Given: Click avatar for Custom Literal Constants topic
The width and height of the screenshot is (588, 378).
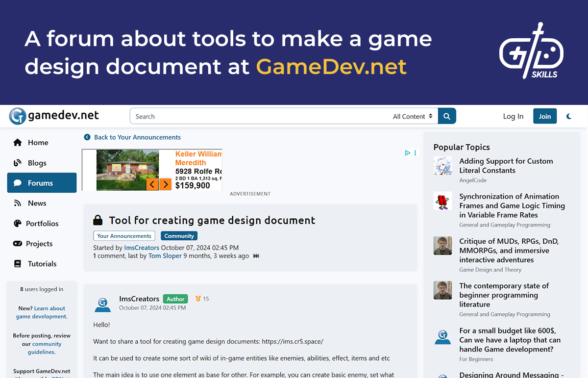Looking at the screenshot, I should coord(443,166).
